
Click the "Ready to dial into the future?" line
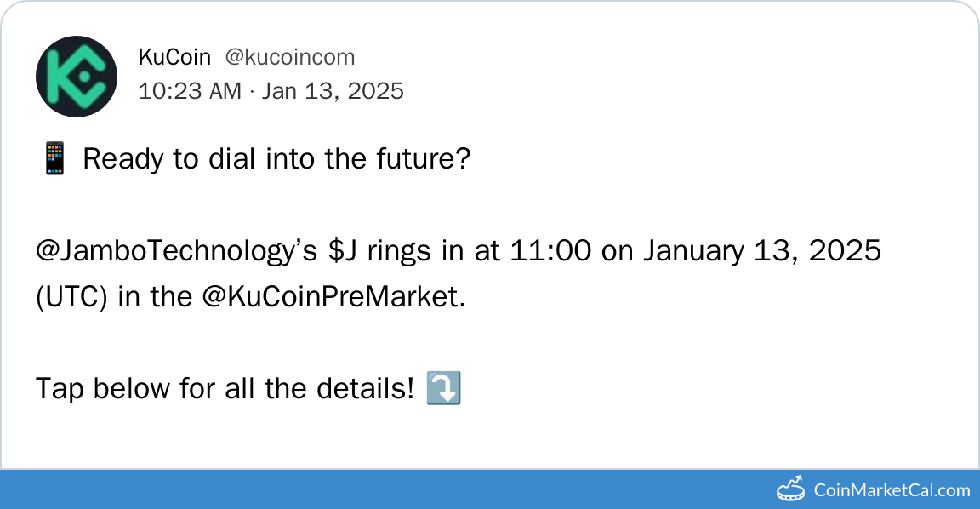(x=276, y=159)
